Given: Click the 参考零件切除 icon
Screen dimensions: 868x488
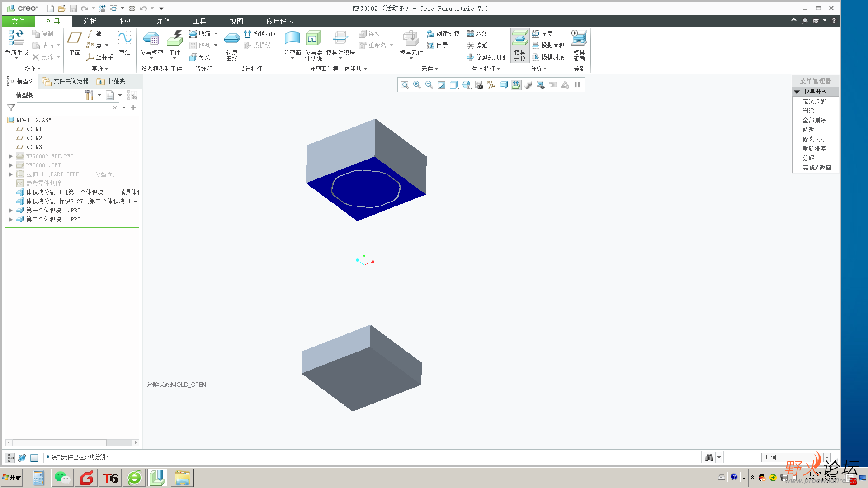Looking at the screenshot, I should pos(313,38).
